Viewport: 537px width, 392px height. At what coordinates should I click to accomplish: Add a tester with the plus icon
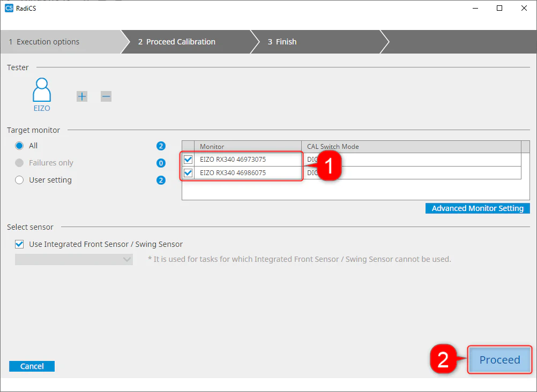(x=82, y=96)
